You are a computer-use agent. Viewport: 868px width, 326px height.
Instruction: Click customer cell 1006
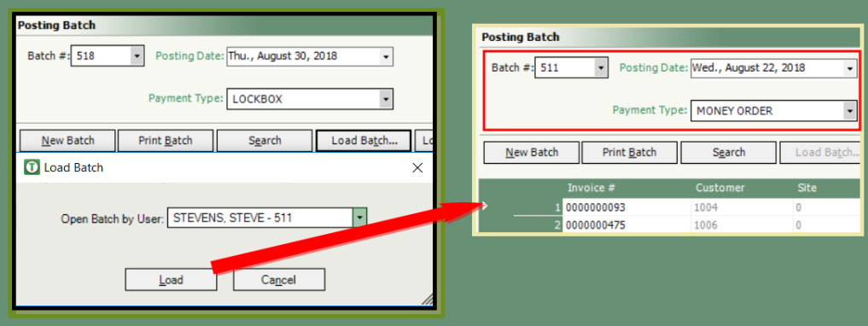tap(742, 224)
